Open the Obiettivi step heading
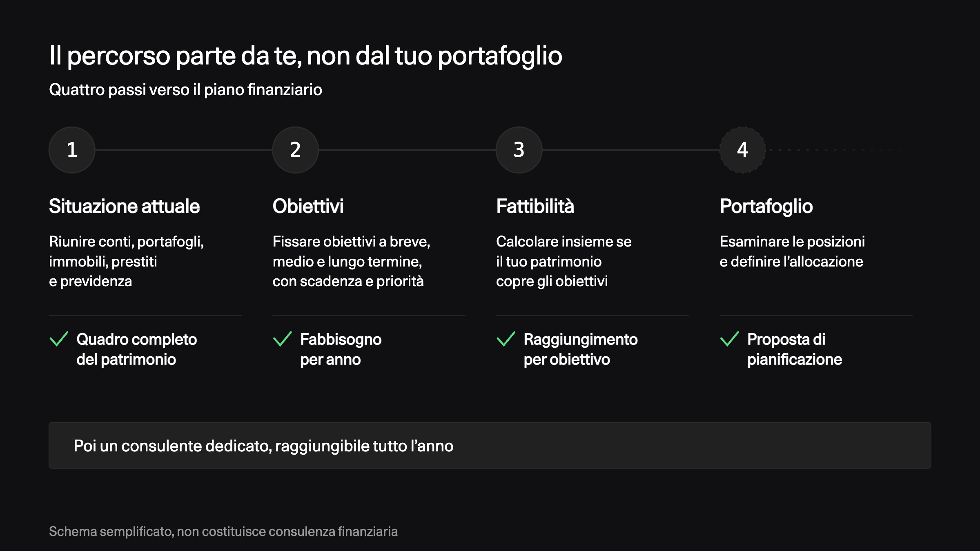 point(308,206)
